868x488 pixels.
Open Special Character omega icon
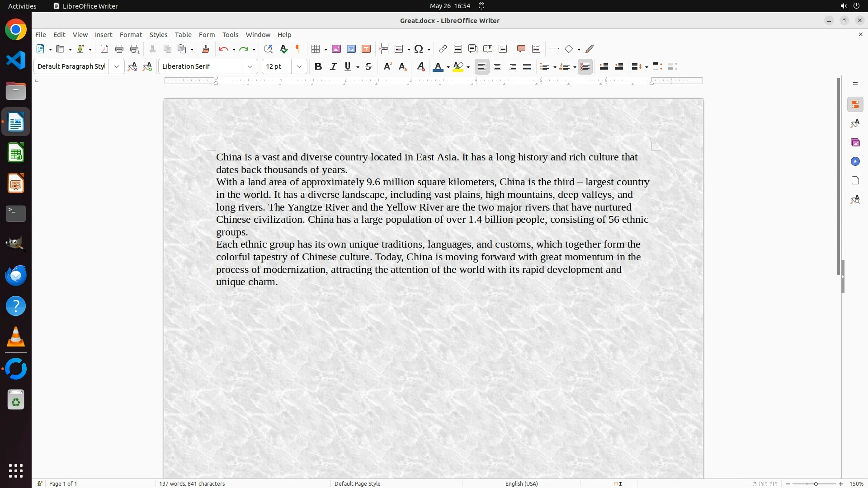pos(419,49)
